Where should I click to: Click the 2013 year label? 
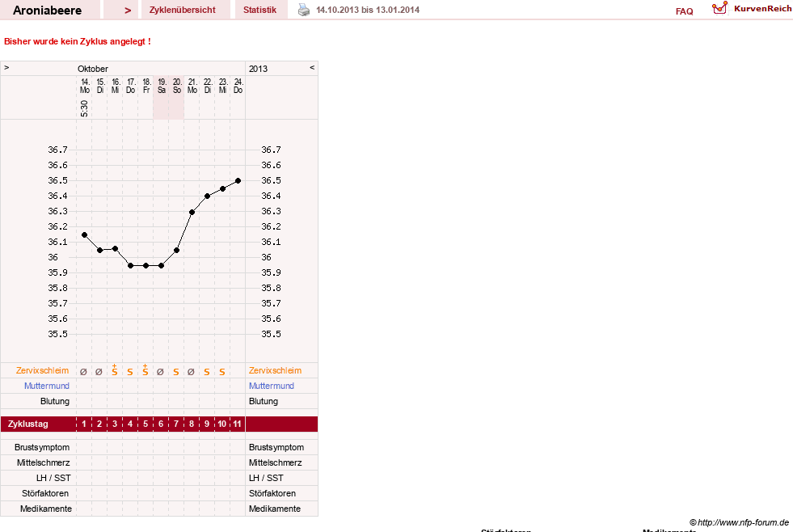[x=258, y=68]
